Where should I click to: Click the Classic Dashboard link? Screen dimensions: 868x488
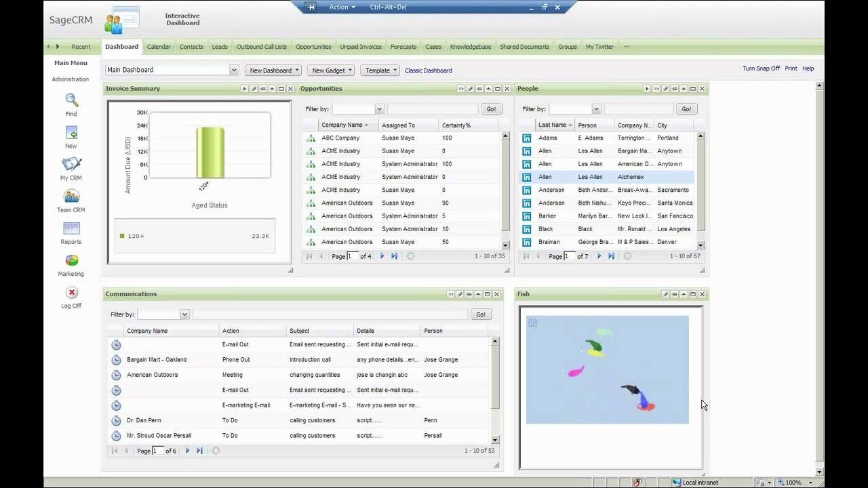pos(428,70)
